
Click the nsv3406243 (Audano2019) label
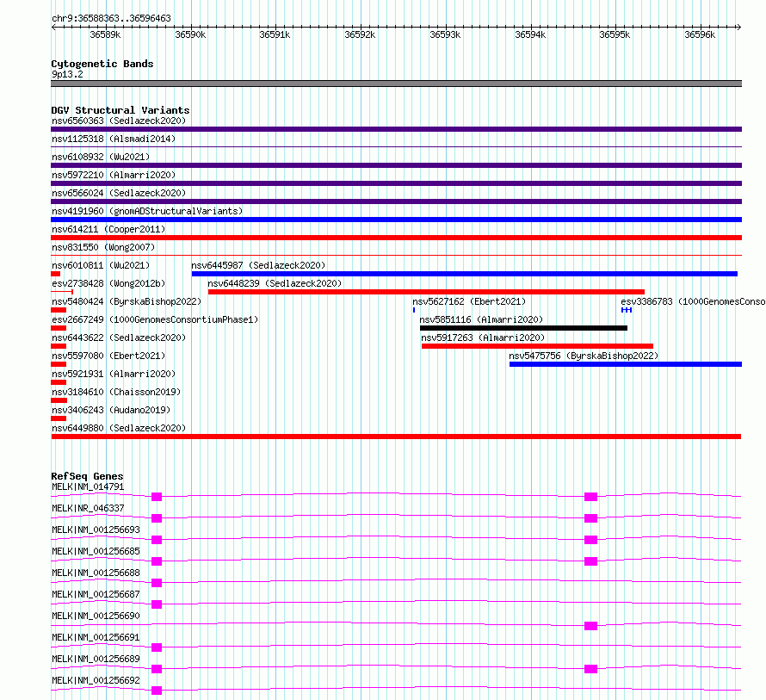pyautogui.click(x=111, y=410)
